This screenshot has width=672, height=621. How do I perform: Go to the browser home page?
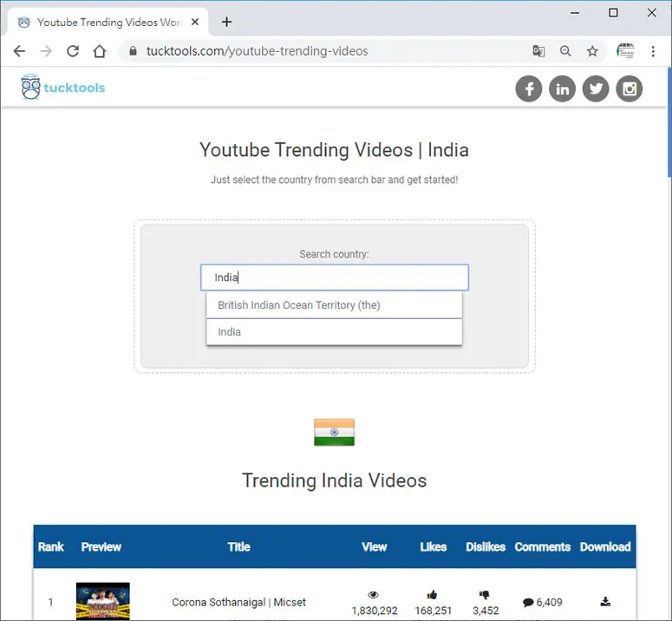tap(100, 51)
